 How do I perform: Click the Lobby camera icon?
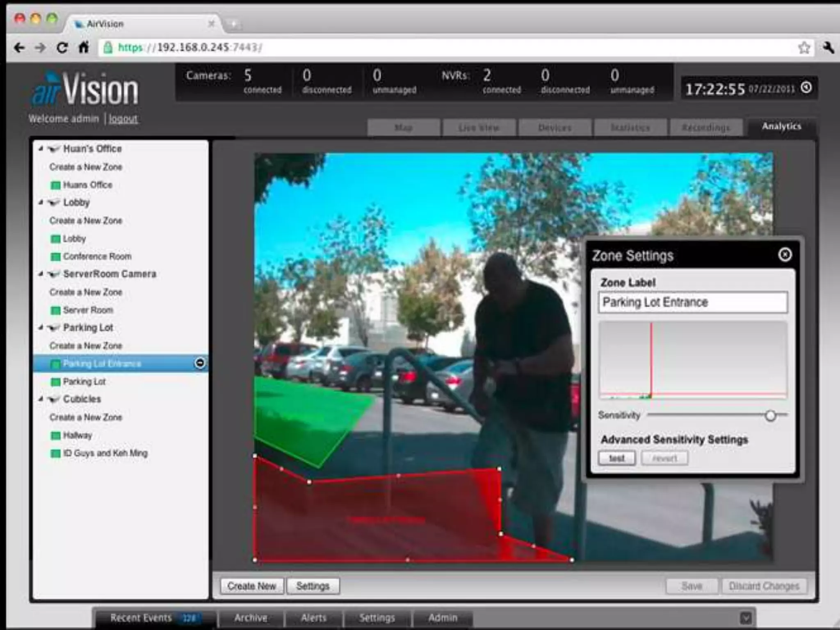point(54,203)
